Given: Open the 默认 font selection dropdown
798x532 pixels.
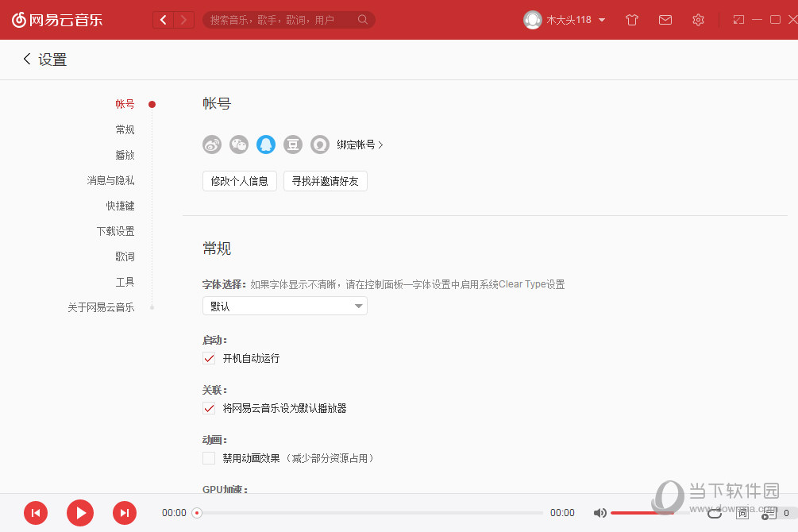Looking at the screenshot, I should tap(284, 306).
